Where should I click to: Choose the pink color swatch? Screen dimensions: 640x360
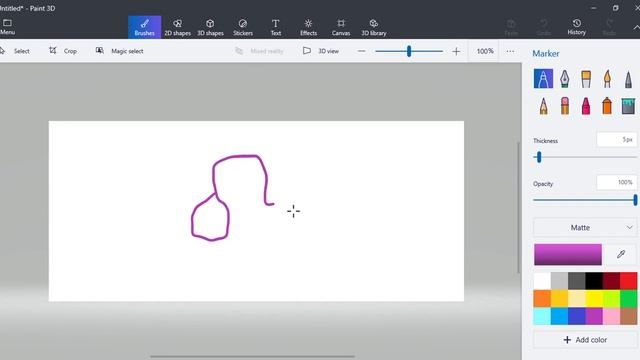point(611,316)
